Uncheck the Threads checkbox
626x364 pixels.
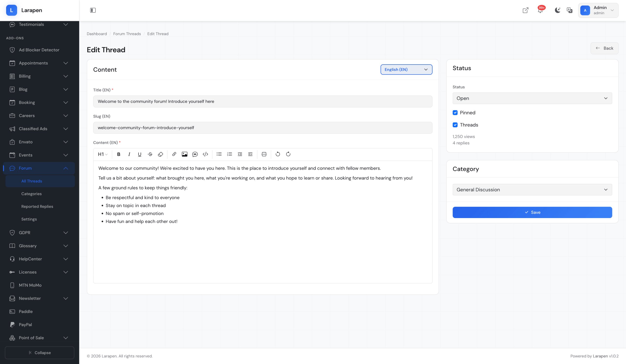point(455,125)
